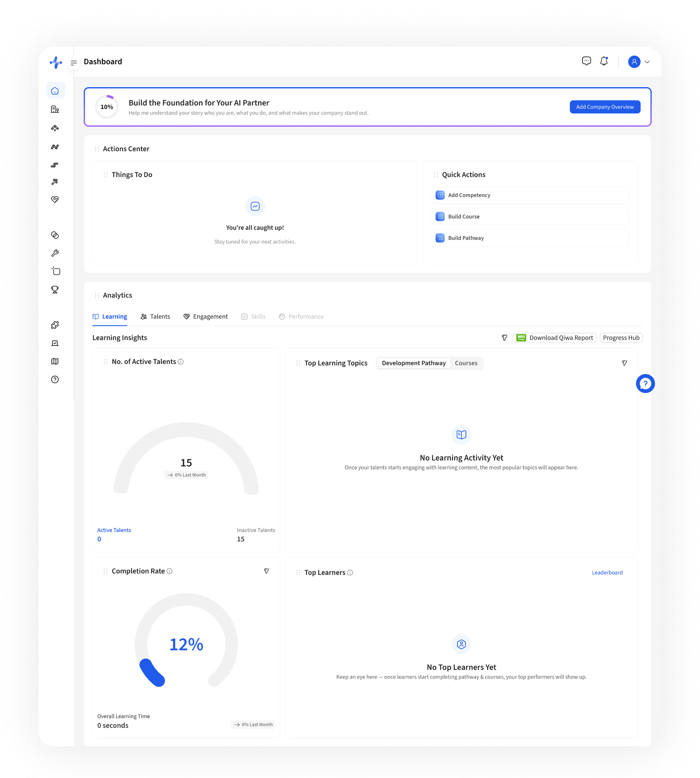Screen dimensions: 700x778
Task: Click the 12% completion rate gauge
Action: click(186, 641)
